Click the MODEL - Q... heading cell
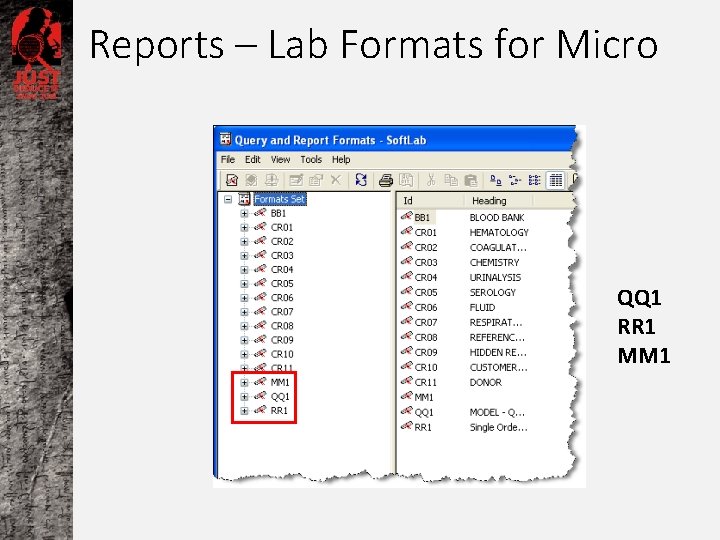Viewport: 720px width, 540px height. coord(497,412)
